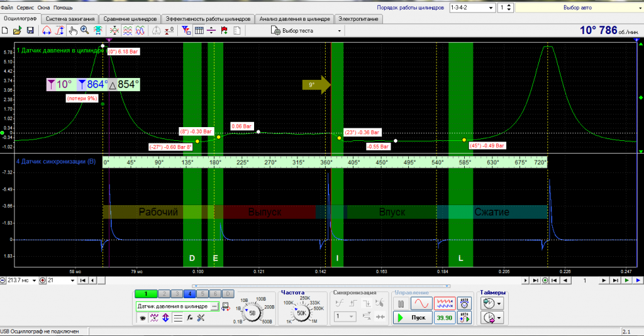Select the horizontal measurement cursor tool (red arc)
Image resolution: width=644 pixels, height=336 pixels.
click(x=47, y=30)
